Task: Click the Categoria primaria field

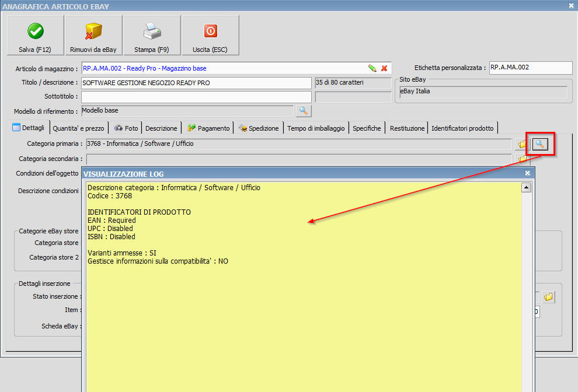Action: click(x=299, y=144)
